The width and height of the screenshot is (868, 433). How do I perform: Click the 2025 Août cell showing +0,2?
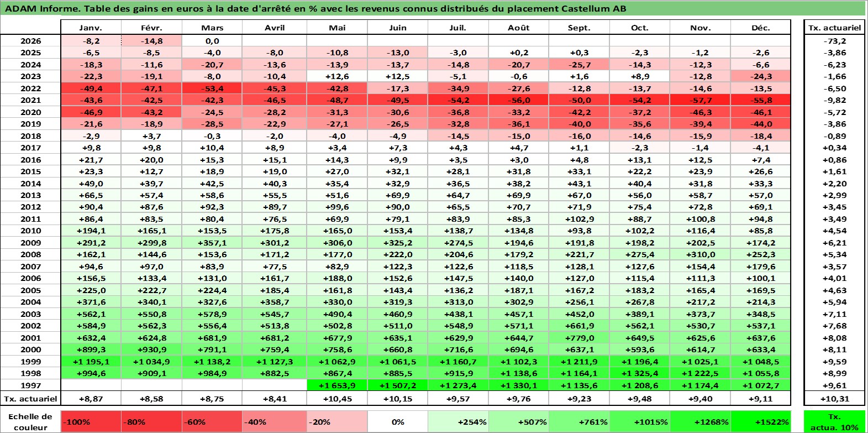point(519,53)
